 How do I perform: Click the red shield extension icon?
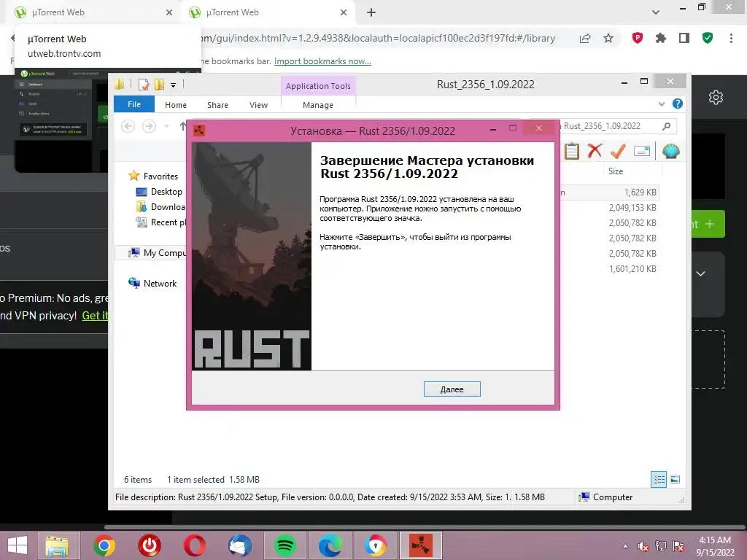[x=637, y=38]
